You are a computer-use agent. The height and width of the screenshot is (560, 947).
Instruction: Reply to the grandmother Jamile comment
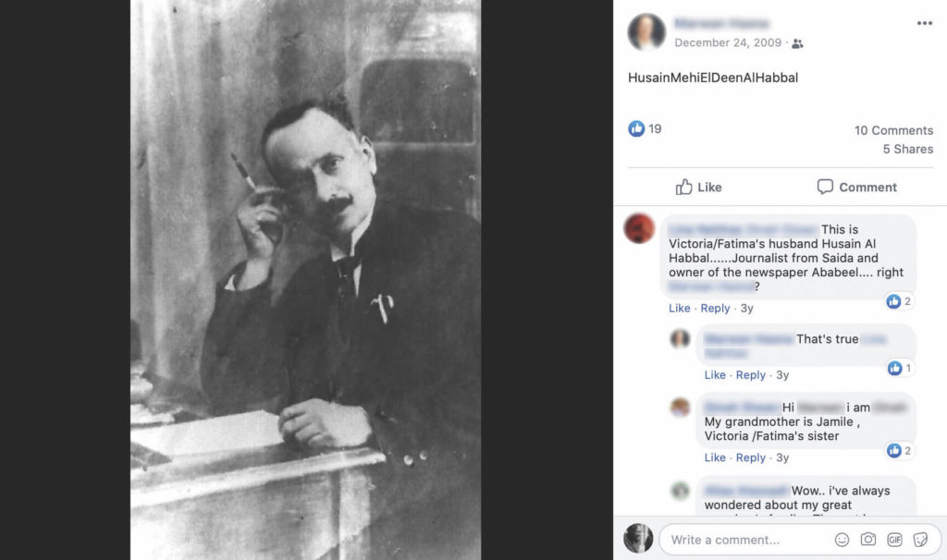pyautogui.click(x=751, y=458)
